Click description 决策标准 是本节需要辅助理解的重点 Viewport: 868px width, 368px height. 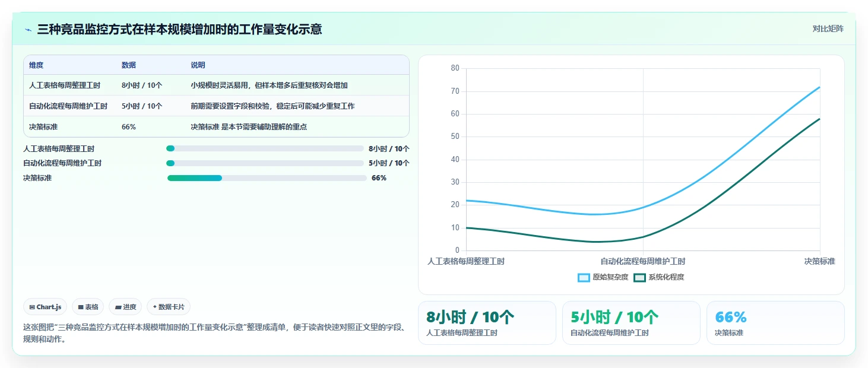[x=249, y=127]
